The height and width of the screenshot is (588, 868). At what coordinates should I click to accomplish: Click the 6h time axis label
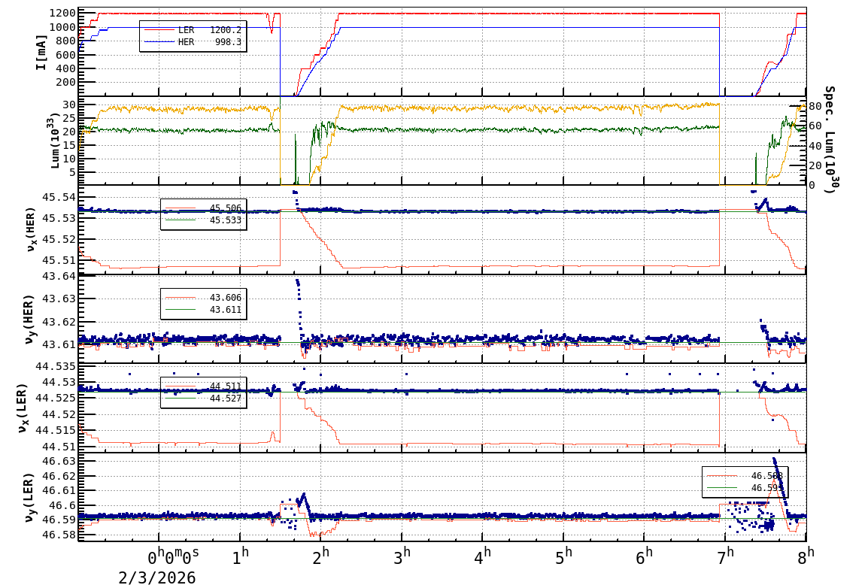point(644,556)
